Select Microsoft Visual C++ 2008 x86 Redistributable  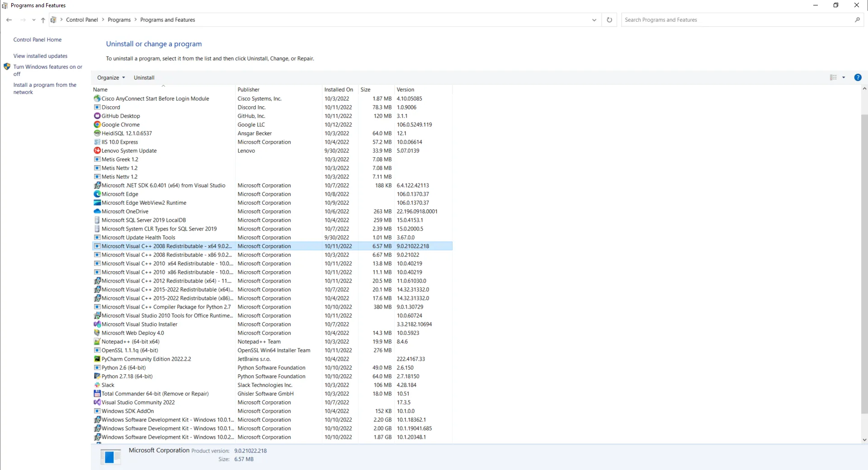pos(272,255)
